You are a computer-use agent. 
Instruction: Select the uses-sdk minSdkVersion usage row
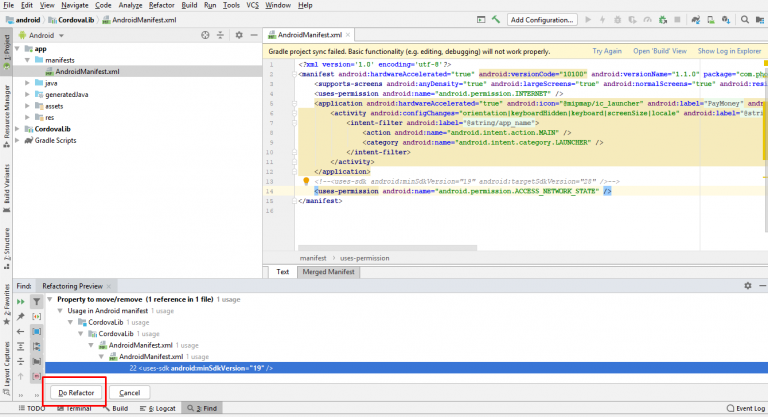tap(200, 368)
